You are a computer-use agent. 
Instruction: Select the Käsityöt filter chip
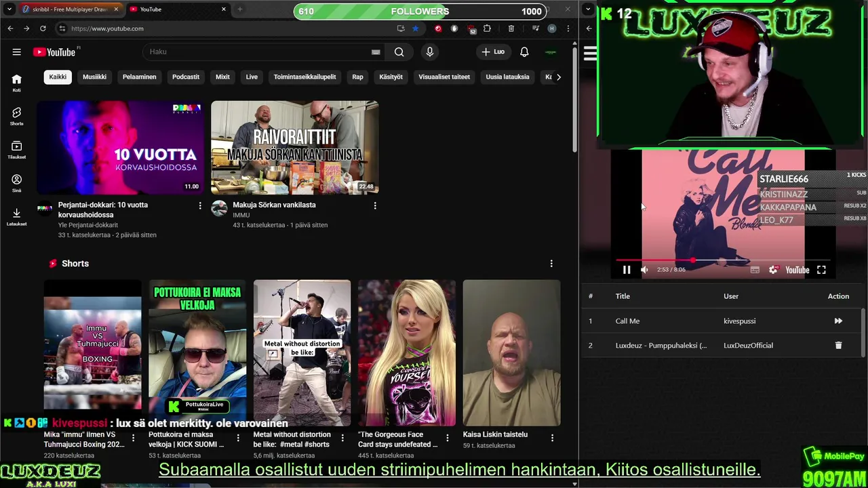click(391, 77)
